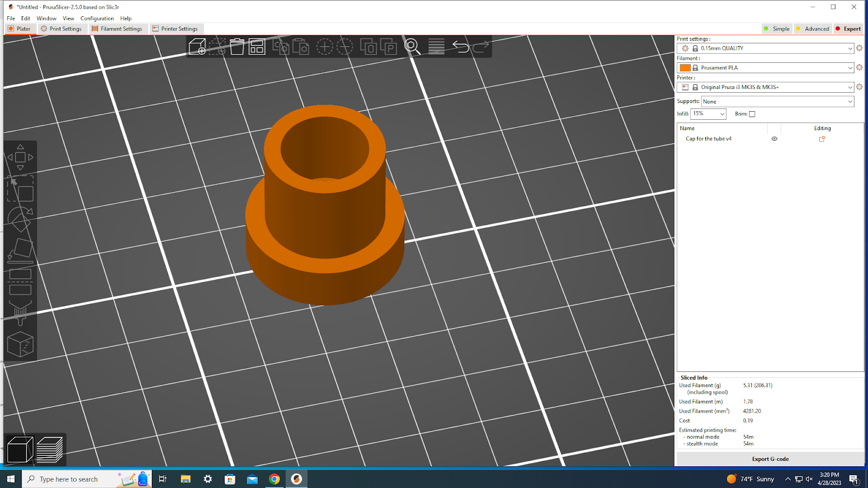Select the Place on face tool
The image size is (868, 488).
[20, 251]
